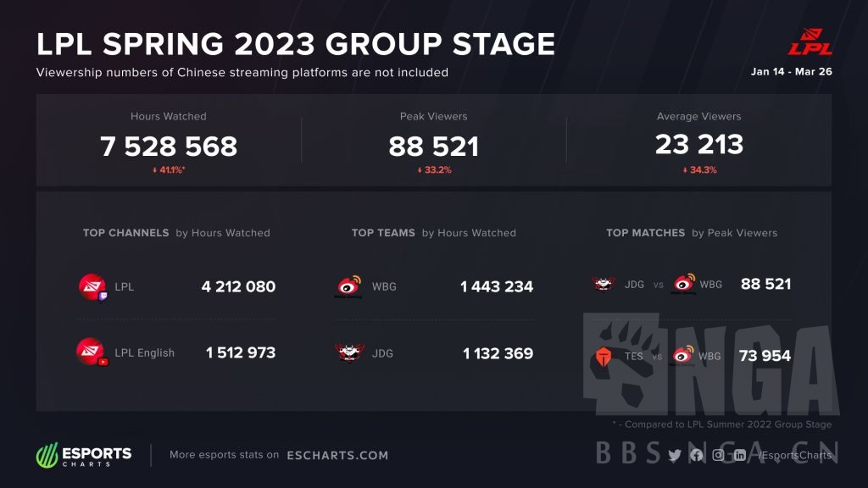This screenshot has height=488, width=868.
Task: Open the Instagram icon link
Action: (x=718, y=455)
